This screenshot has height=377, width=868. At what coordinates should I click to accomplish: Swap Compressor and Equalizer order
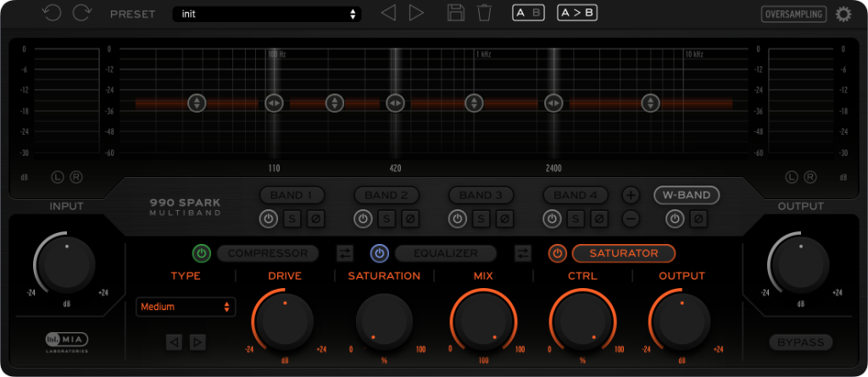tap(345, 253)
